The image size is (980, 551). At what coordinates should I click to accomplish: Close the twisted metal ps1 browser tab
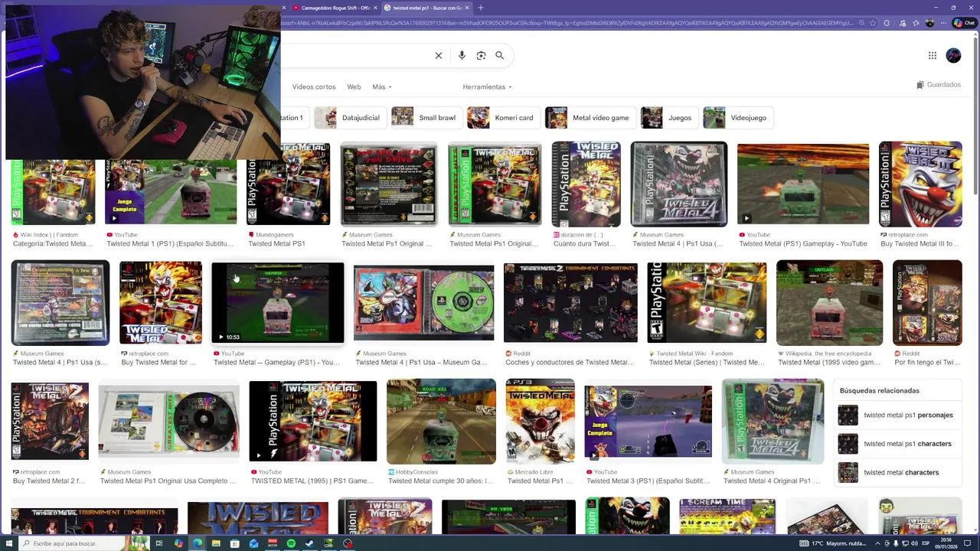point(465,8)
